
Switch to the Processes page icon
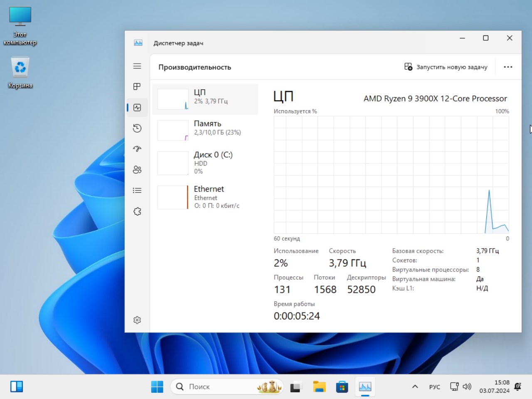tap(137, 86)
